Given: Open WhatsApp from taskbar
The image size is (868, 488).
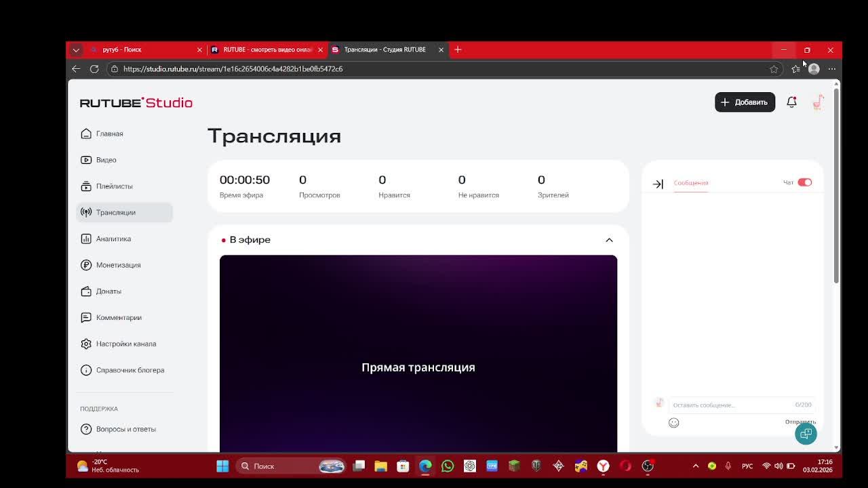Looking at the screenshot, I should click(x=448, y=466).
